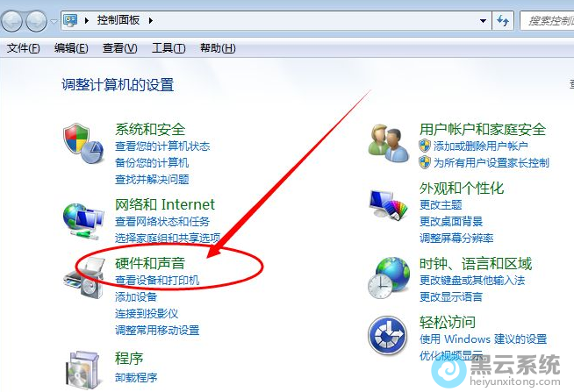Click the Network and Internet globe icon
This screenshot has height=392, width=574.
coord(83,221)
